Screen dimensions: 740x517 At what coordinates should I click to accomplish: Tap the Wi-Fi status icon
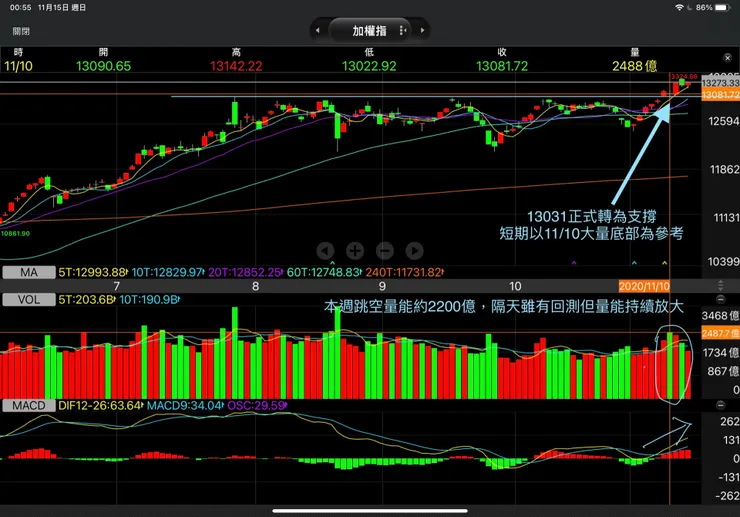point(680,8)
